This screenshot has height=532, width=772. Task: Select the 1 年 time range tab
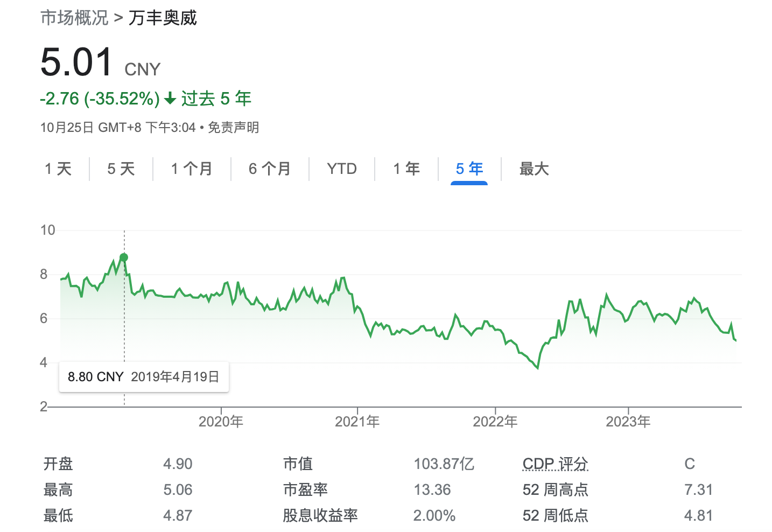406,169
